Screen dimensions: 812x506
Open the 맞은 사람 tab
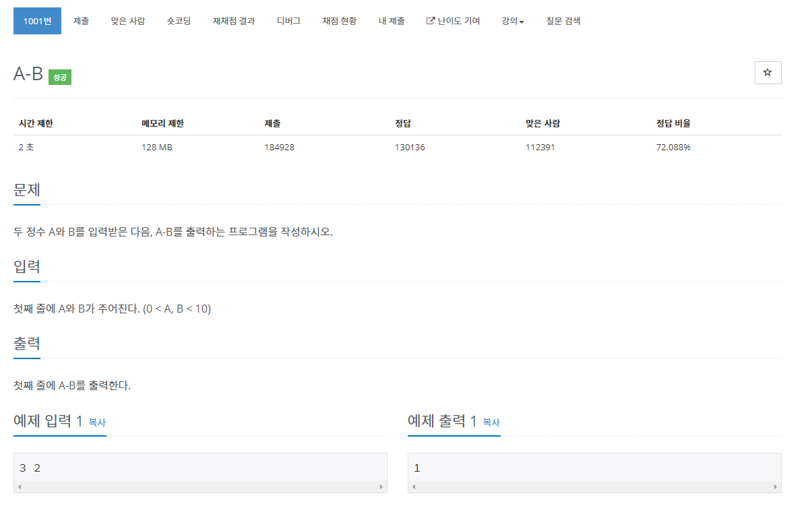tap(128, 21)
